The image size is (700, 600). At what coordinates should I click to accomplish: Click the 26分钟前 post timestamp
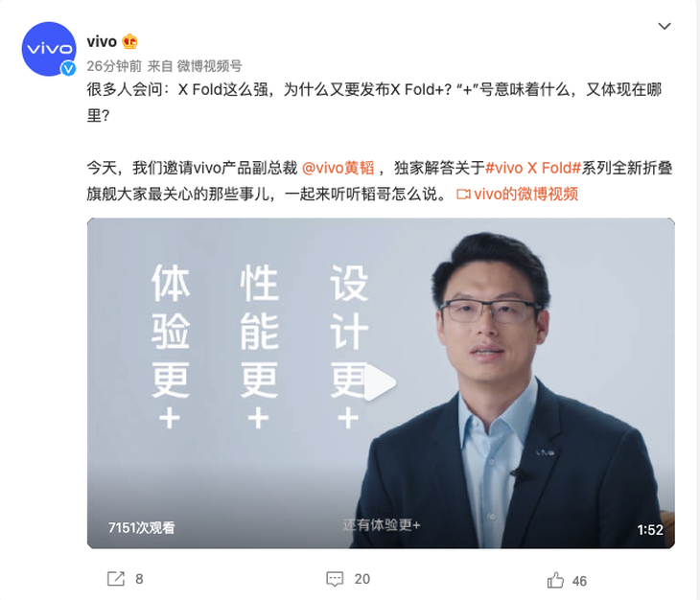[x=114, y=66]
